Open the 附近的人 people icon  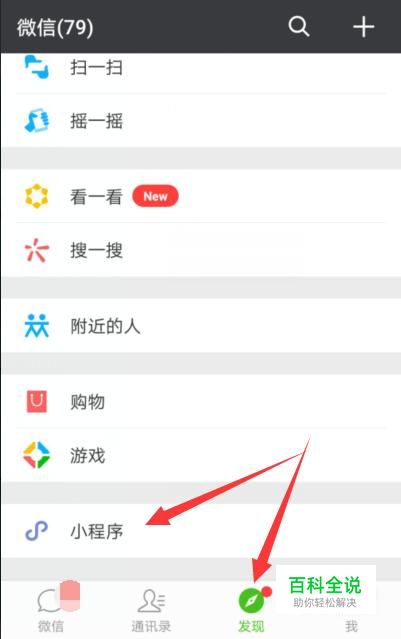pos(37,326)
